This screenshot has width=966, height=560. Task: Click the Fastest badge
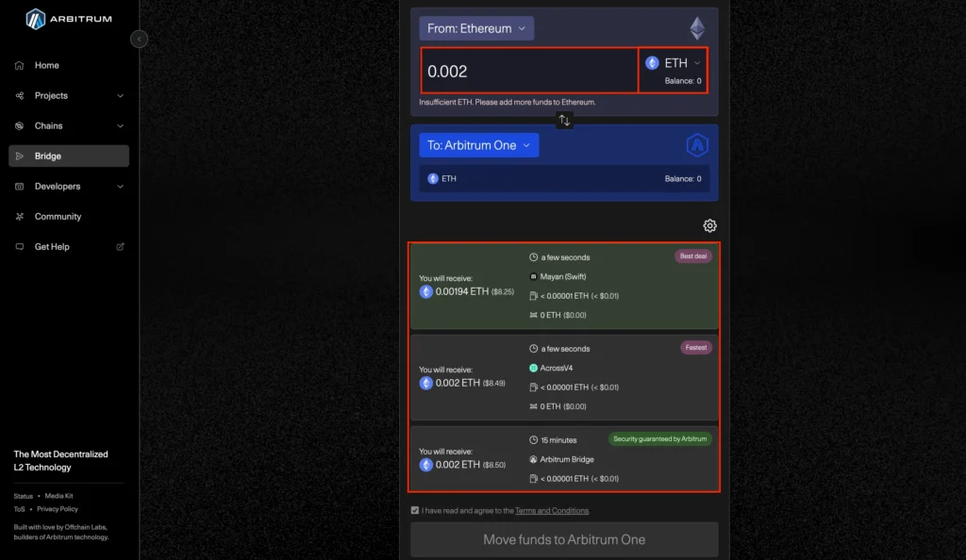point(696,348)
